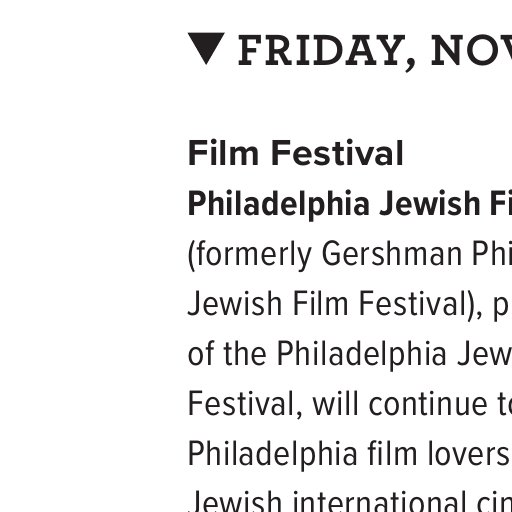
Task: Click the word Gershman
Action: point(392,254)
